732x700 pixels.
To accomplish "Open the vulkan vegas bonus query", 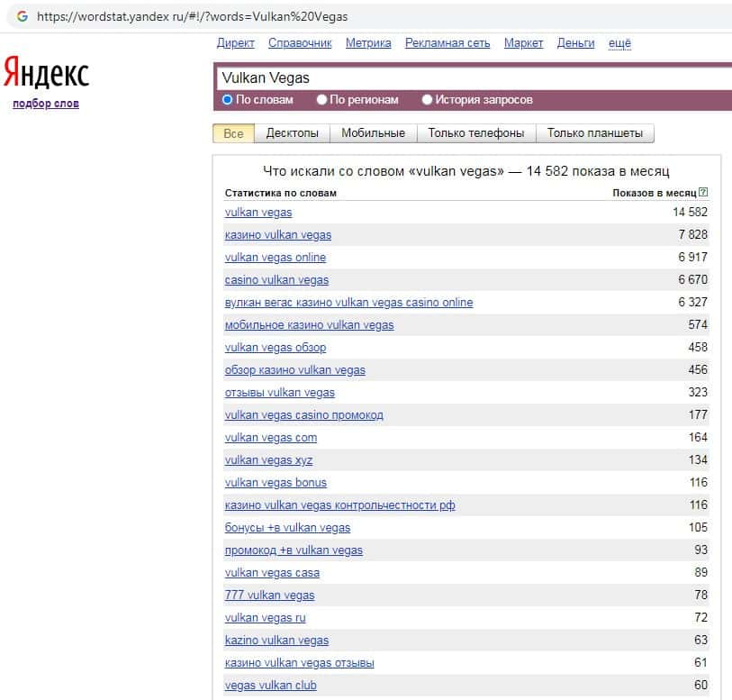I will pyautogui.click(x=276, y=483).
